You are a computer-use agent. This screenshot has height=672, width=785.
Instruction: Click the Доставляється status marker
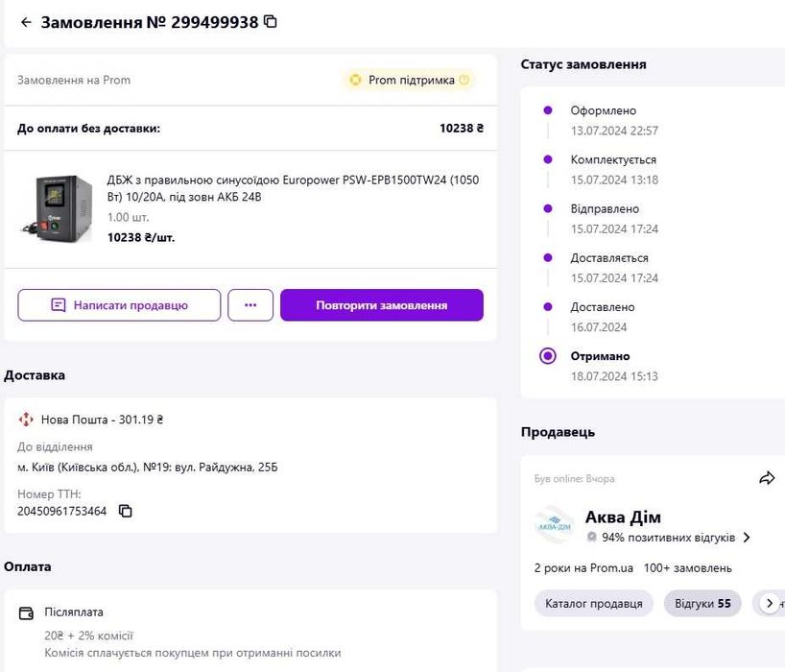coord(548,257)
